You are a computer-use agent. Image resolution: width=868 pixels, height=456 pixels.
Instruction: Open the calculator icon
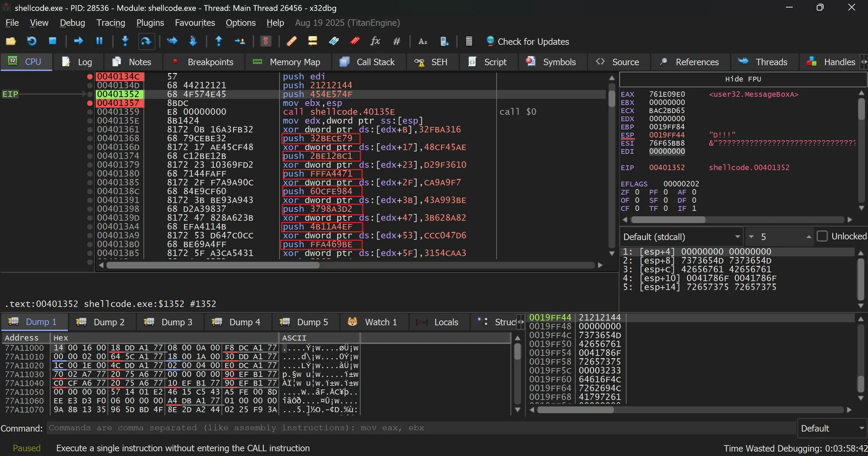(x=469, y=41)
